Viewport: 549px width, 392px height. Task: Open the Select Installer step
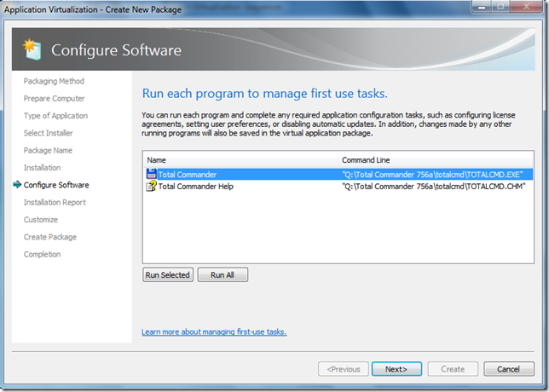pos(49,133)
